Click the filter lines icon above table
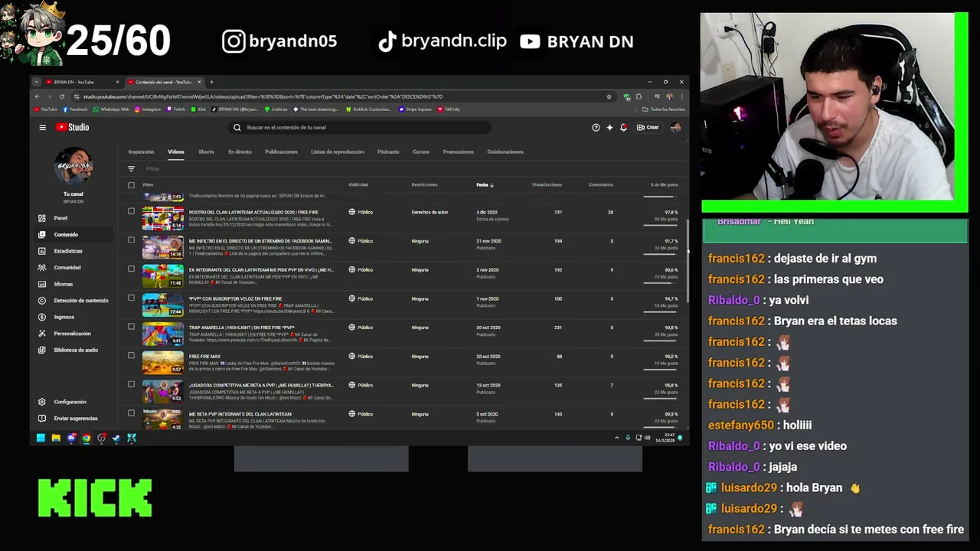 pos(131,168)
